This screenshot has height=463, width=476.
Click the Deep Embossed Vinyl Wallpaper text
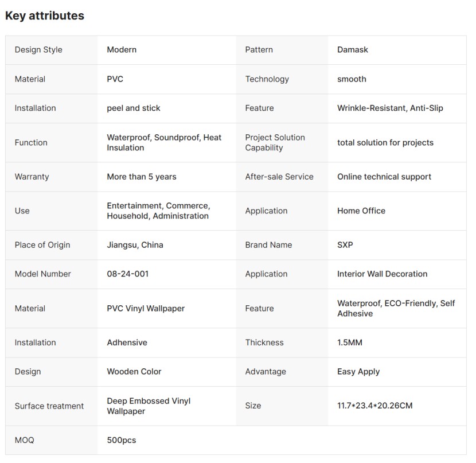(148, 406)
